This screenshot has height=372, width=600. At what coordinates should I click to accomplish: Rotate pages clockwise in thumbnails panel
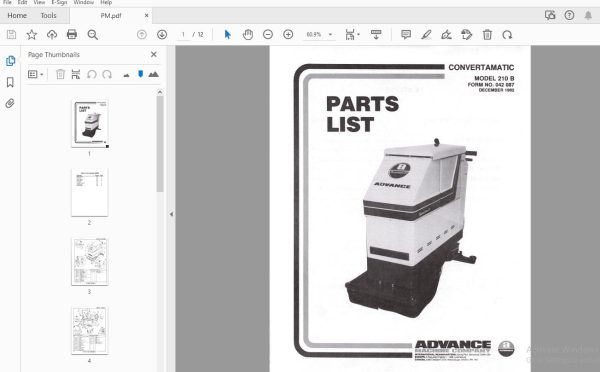coord(107,74)
